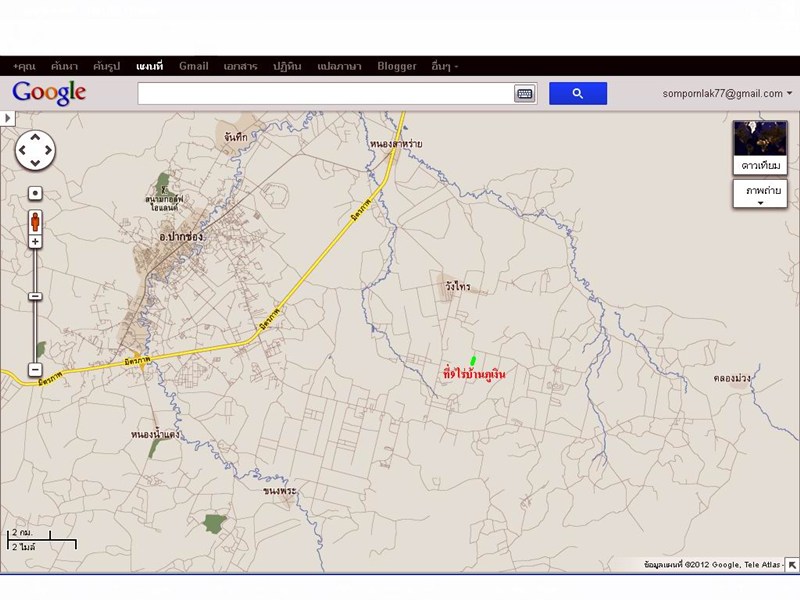The image size is (800, 600).
Task: Switch to satellite view (ดาวเทียม) thumbnail
Action: click(760, 147)
